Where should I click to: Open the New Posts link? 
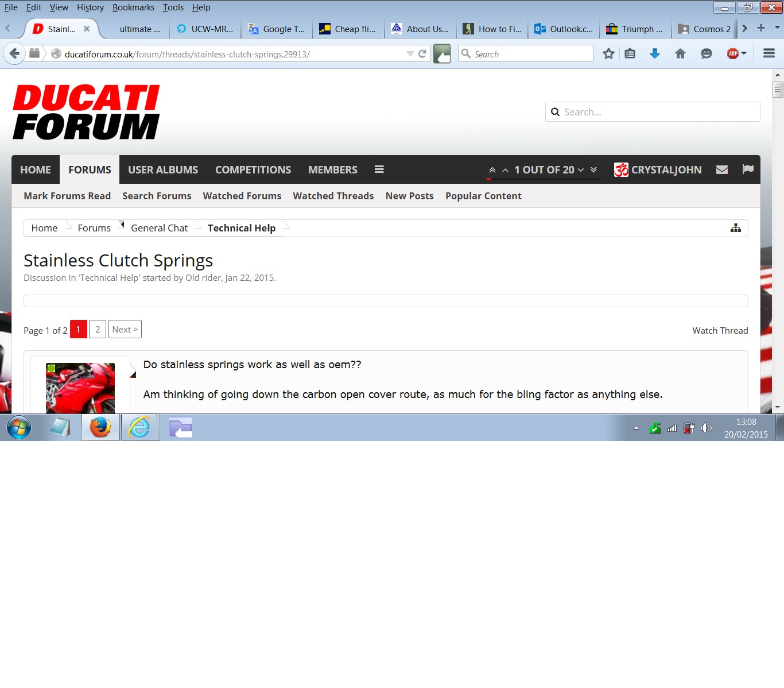[409, 196]
